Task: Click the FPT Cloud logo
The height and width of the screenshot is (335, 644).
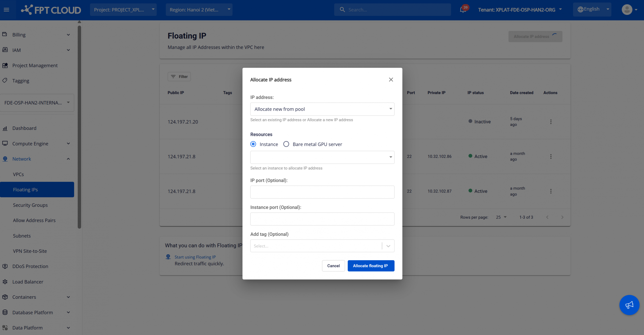Action: coord(51,10)
